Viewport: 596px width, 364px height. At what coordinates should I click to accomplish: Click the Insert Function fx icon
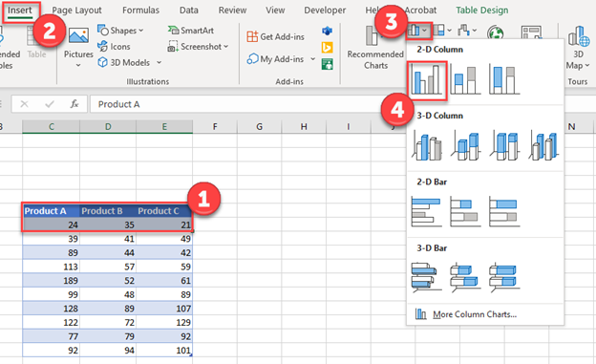74,104
